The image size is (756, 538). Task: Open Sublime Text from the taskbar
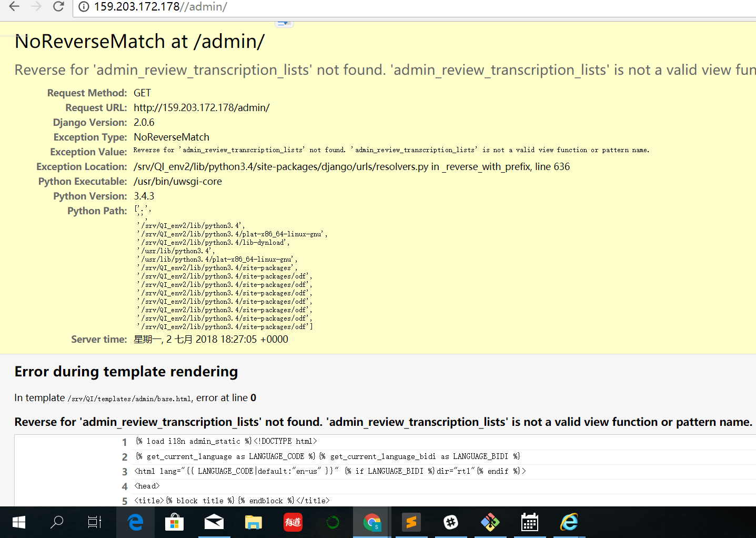click(411, 522)
